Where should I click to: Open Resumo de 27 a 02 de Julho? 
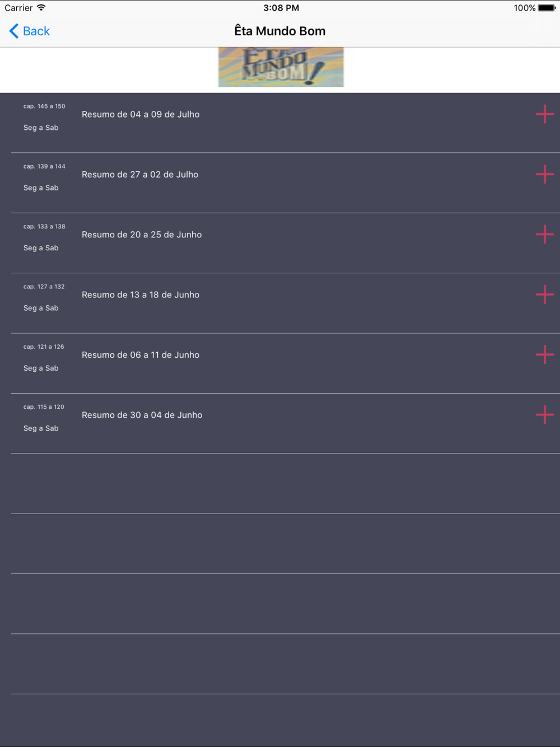(140, 175)
